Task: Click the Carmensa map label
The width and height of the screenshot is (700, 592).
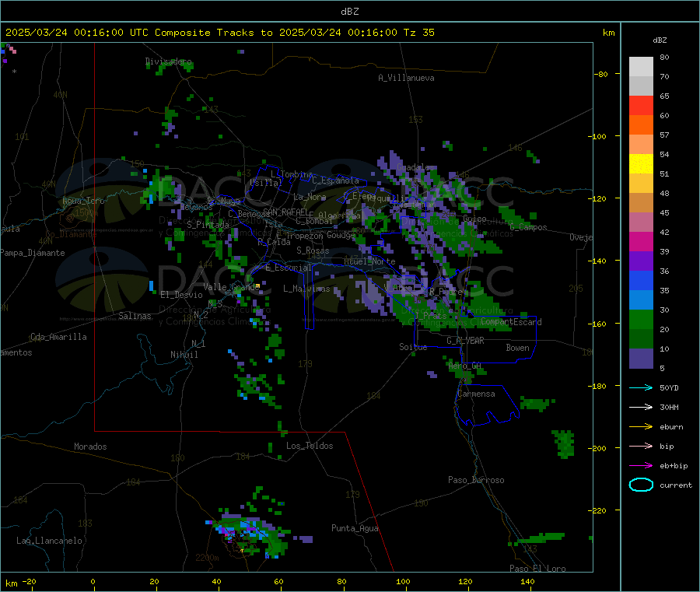Action: tap(476, 394)
